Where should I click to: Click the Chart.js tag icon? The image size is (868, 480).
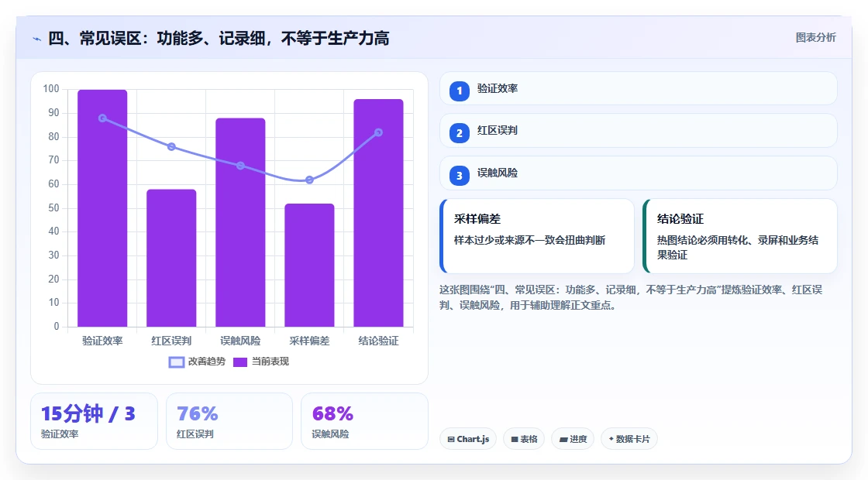[451, 439]
